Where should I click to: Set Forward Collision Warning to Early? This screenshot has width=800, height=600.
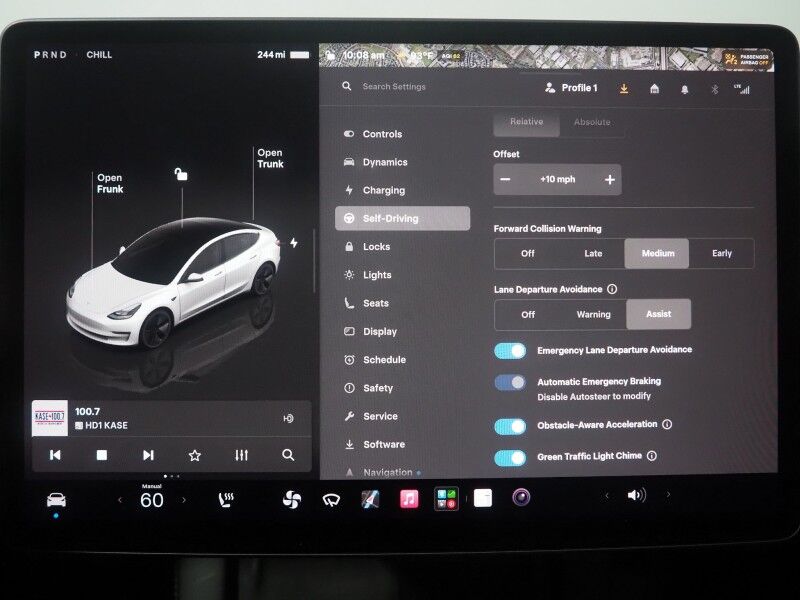click(721, 254)
